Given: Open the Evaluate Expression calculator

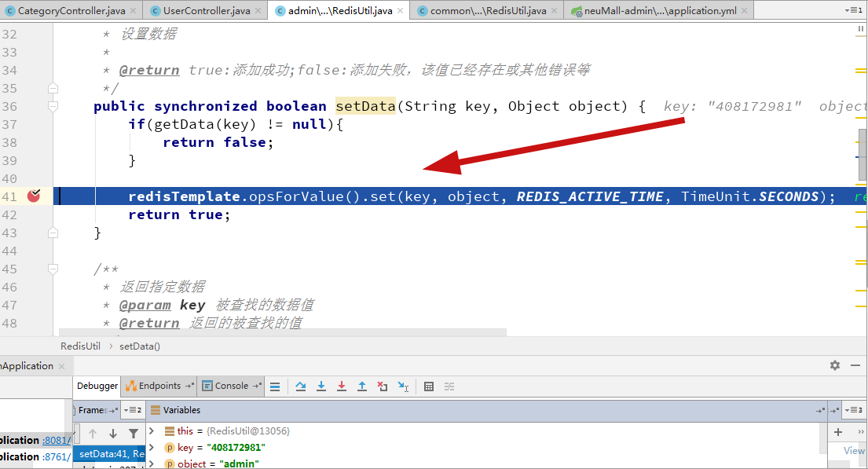Looking at the screenshot, I should click(428, 387).
